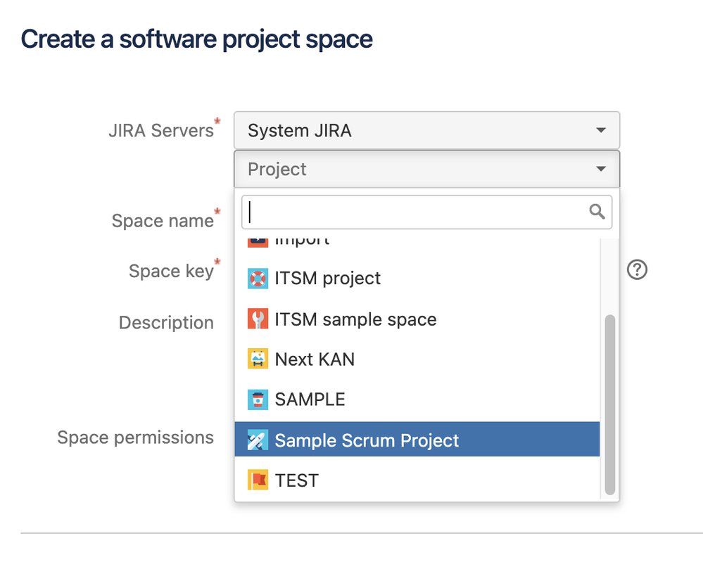Open the JIRA Servers dropdown
The image size is (703, 588).
coord(426,130)
